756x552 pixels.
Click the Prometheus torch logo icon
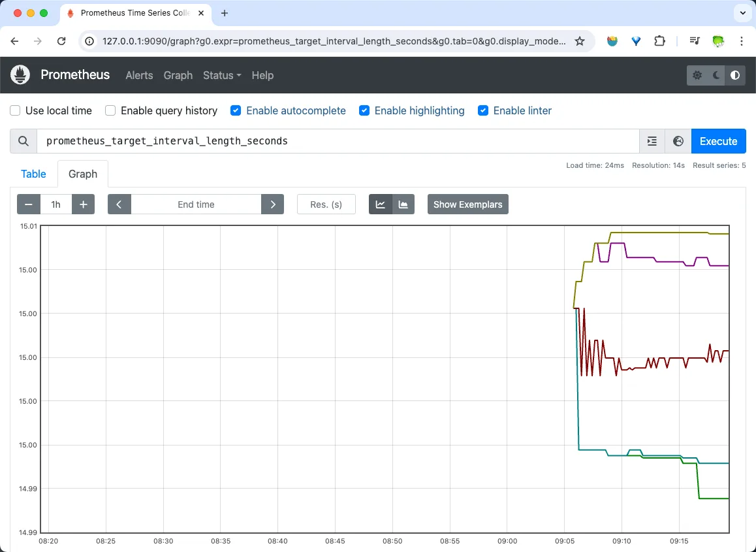21,75
